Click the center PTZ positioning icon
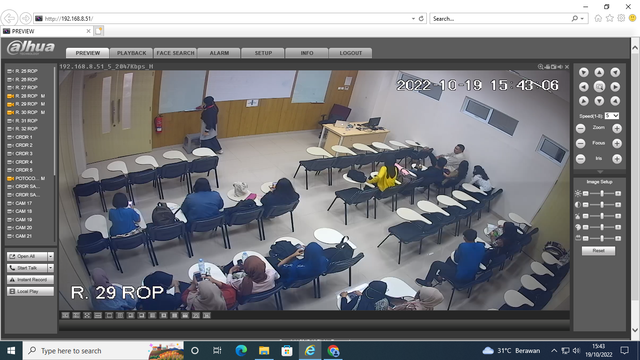This screenshot has width=640, height=360. point(599,87)
